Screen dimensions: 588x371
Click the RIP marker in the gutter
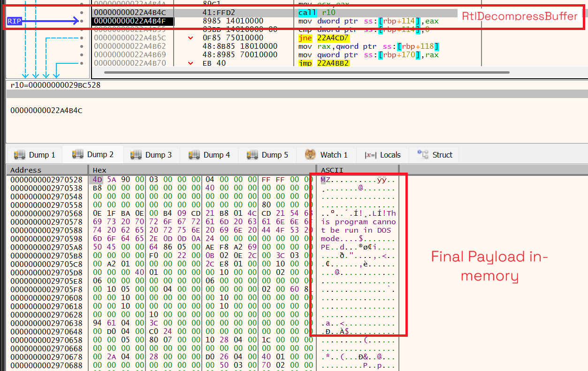(x=15, y=21)
